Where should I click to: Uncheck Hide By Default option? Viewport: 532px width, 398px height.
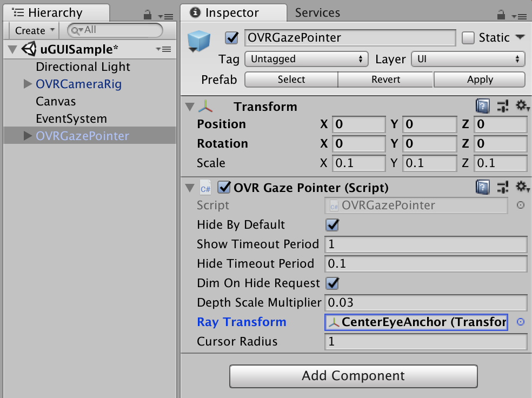click(x=332, y=225)
